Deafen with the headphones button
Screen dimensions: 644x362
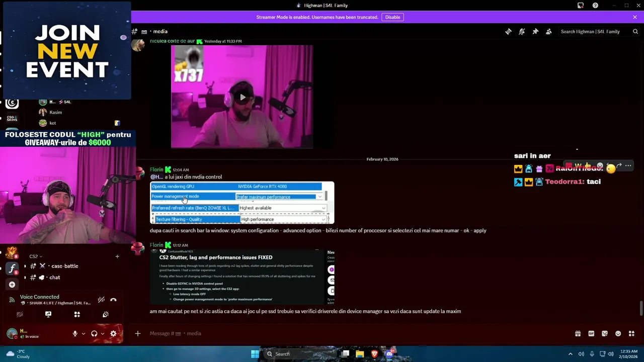[x=94, y=333]
